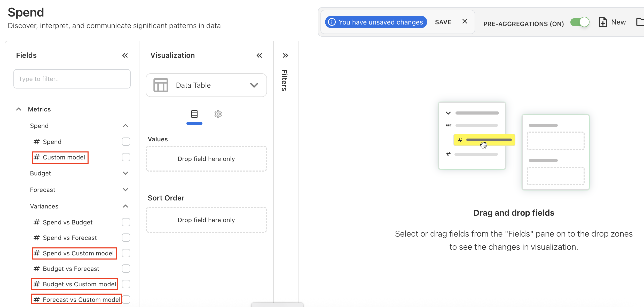Save the unsaved changes

pos(443,22)
